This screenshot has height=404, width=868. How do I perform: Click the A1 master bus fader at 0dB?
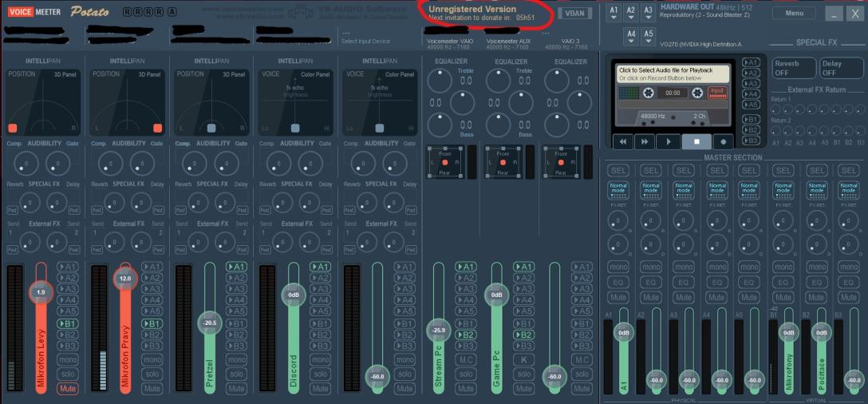click(624, 332)
